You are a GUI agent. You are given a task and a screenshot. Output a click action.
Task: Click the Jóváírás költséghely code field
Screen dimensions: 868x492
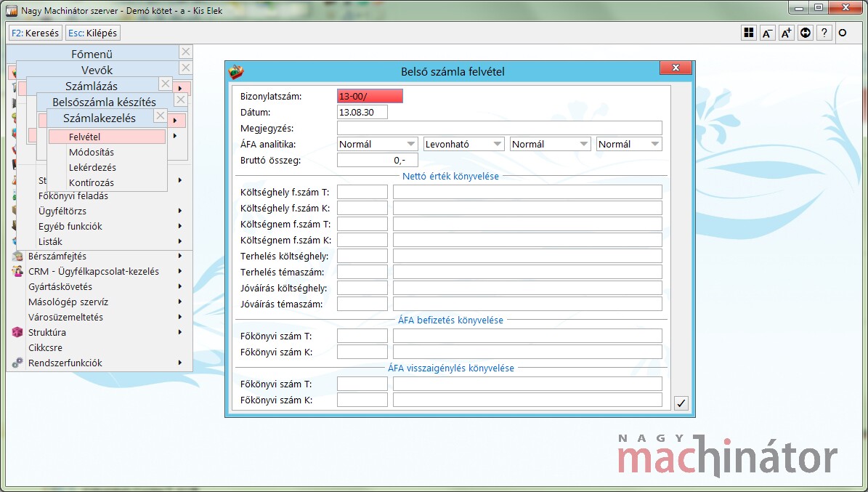pyautogui.click(x=362, y=288)
